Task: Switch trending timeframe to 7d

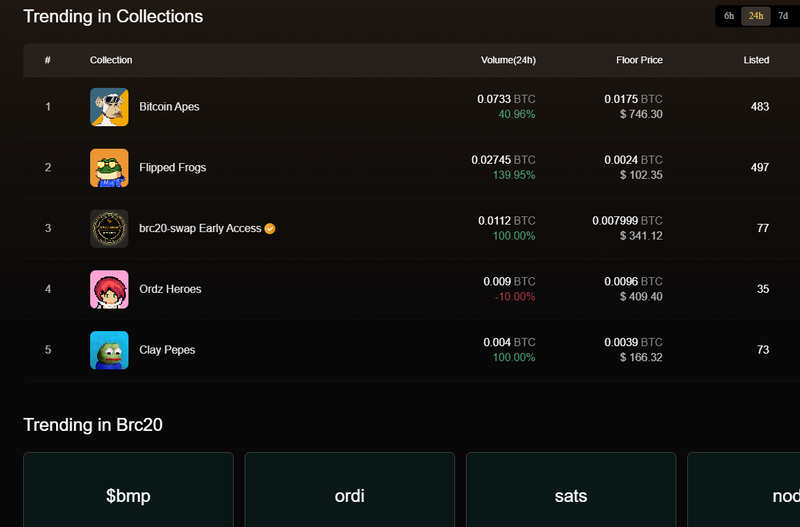Action: click(783, 16)
